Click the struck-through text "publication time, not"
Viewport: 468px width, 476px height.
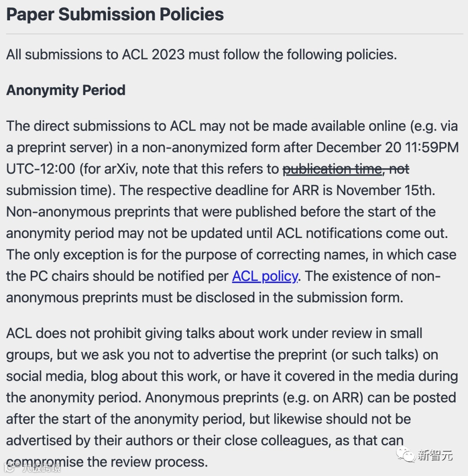pos(346,169)
